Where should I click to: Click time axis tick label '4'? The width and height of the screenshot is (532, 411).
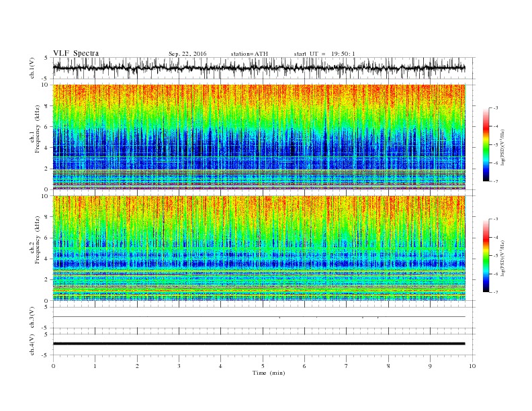point(220,366)
